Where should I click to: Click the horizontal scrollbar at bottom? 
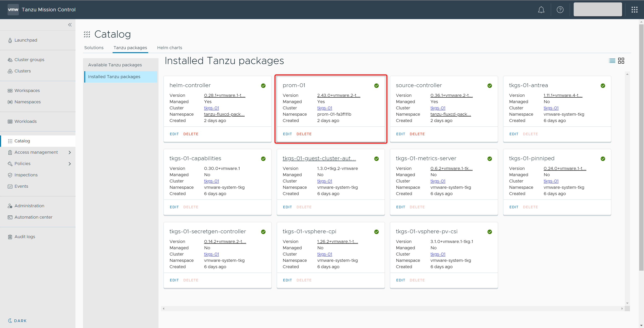392,308
